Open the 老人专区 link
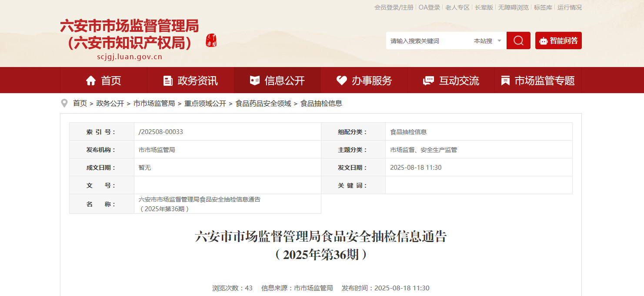 (x=457, y=7)
